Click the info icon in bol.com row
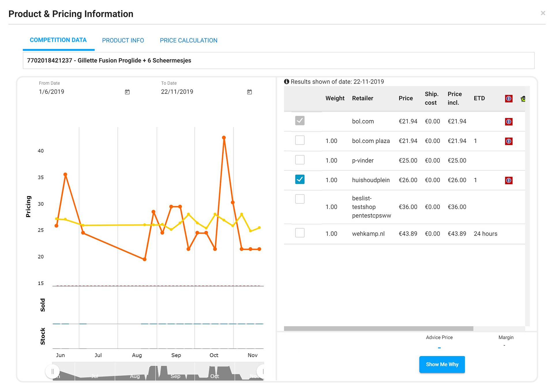The height and width of the screenshot is (392, 548). tap(509, 121)
